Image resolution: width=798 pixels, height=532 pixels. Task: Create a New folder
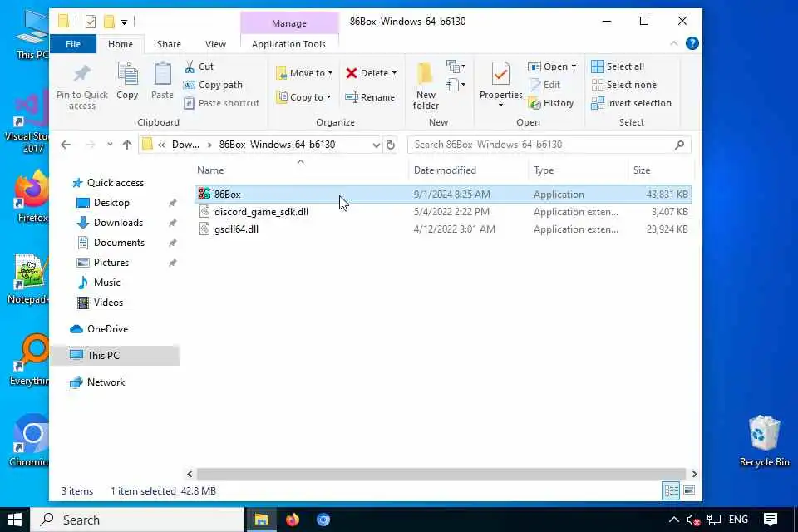pos(426,86)
